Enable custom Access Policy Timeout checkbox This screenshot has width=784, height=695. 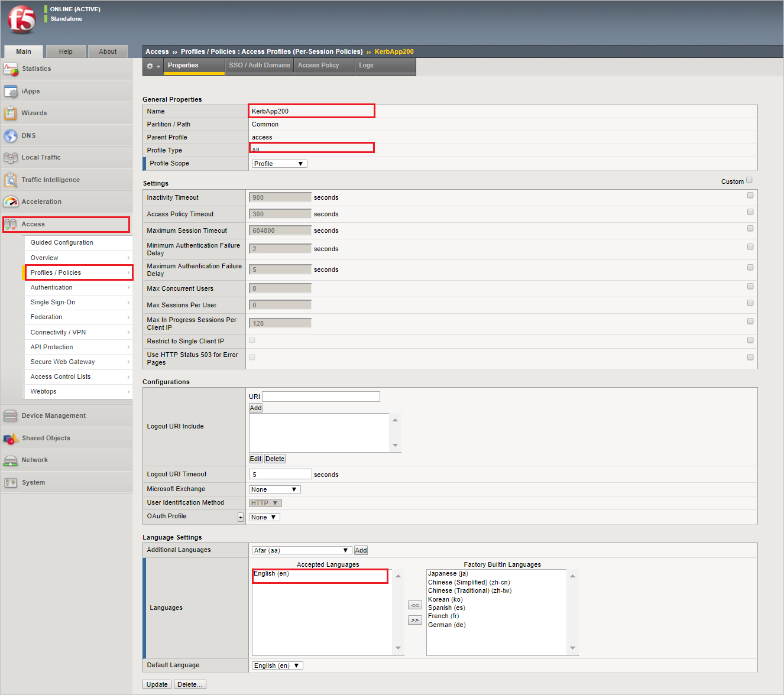(750, 212)
